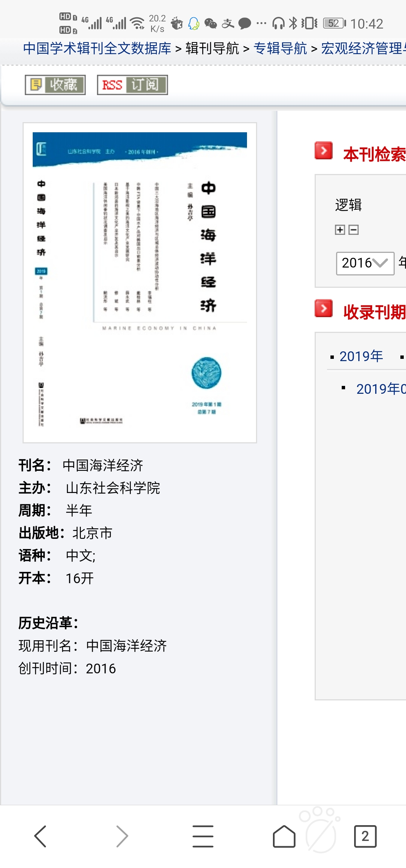Go back with browser back arrow
The height and width of the screenshot is (868, 406).
coord(40,836)
